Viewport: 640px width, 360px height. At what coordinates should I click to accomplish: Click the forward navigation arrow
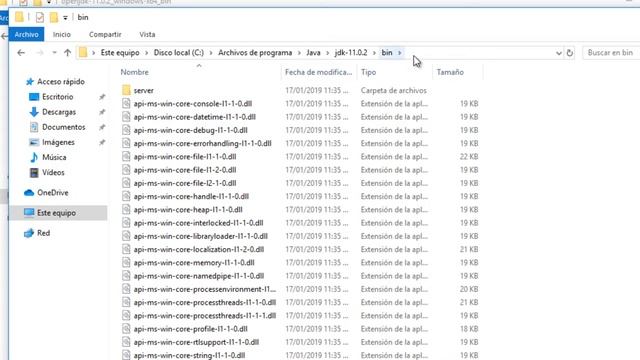[x=40, y=53]
